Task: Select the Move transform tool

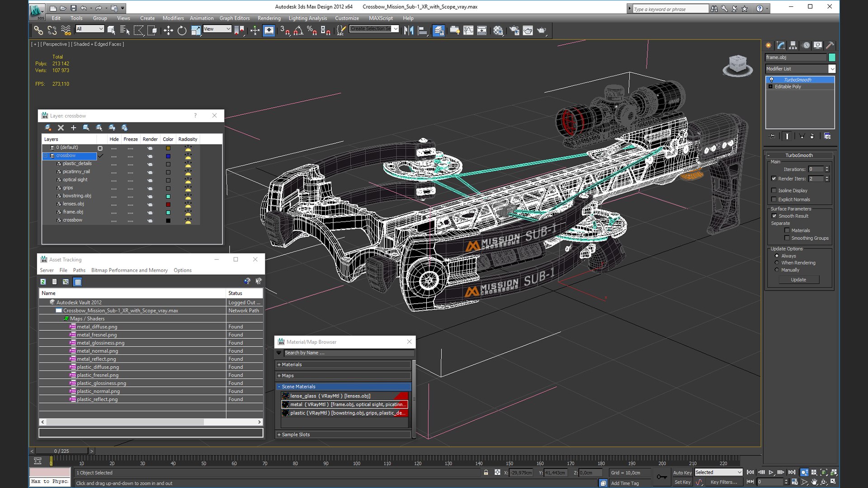Action: 168,30
